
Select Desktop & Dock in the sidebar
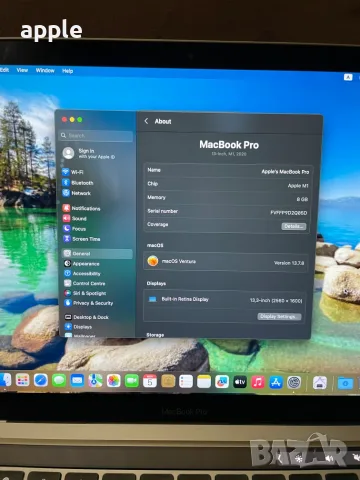87,317
